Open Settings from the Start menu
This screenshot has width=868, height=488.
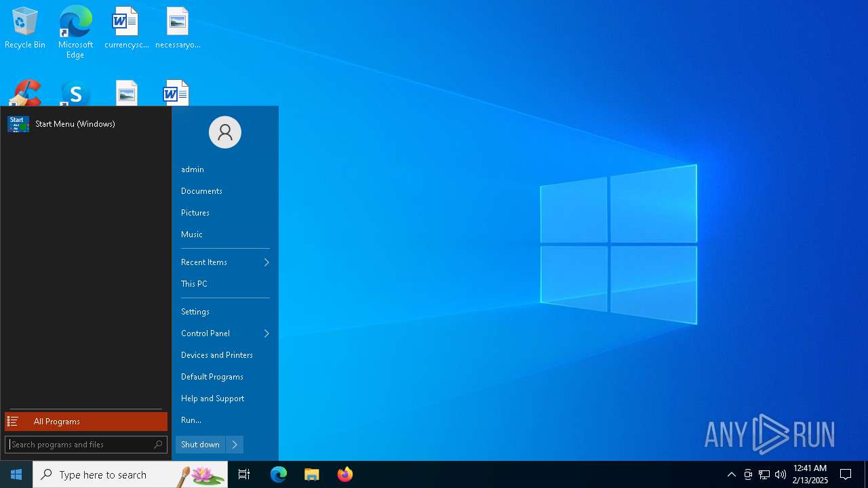pos(195,312)
